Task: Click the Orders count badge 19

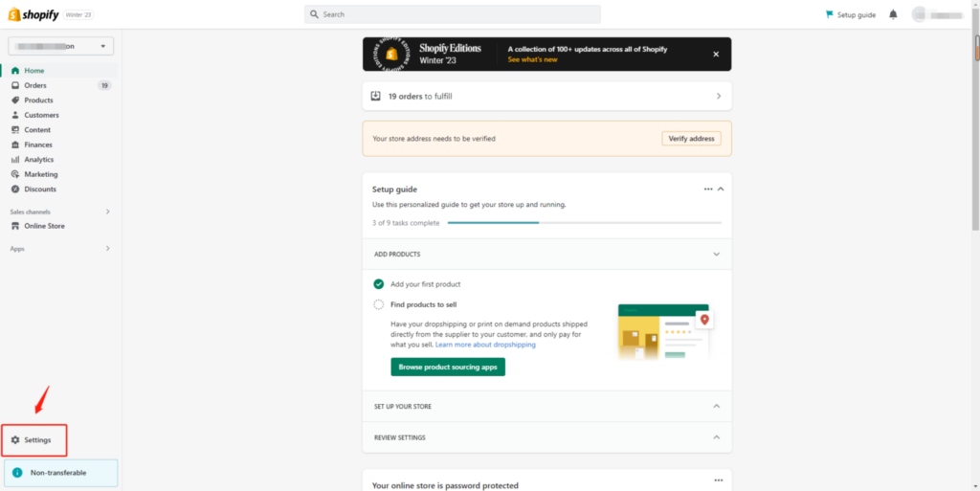Action: pos(104,85)
